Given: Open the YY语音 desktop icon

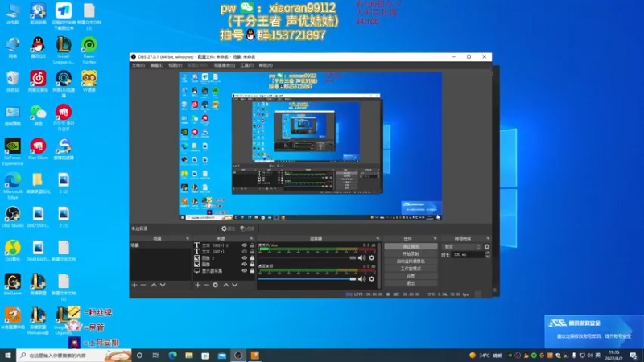Looking at the screenshot, I should tap(89, 81).
